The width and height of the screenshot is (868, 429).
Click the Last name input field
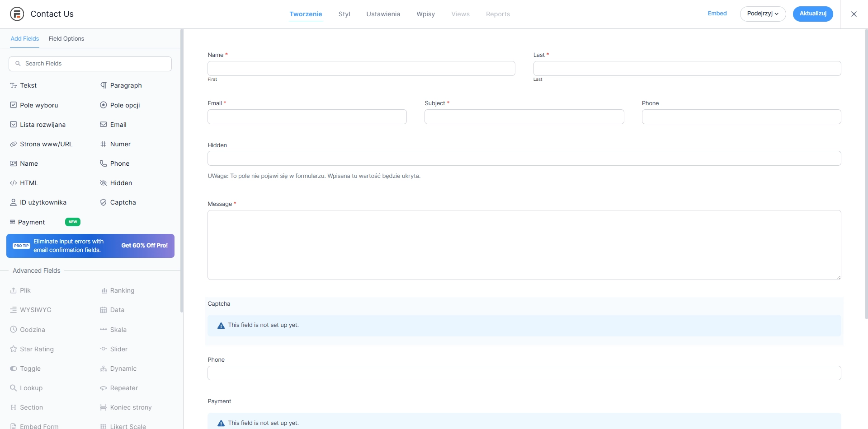(687, 68)
